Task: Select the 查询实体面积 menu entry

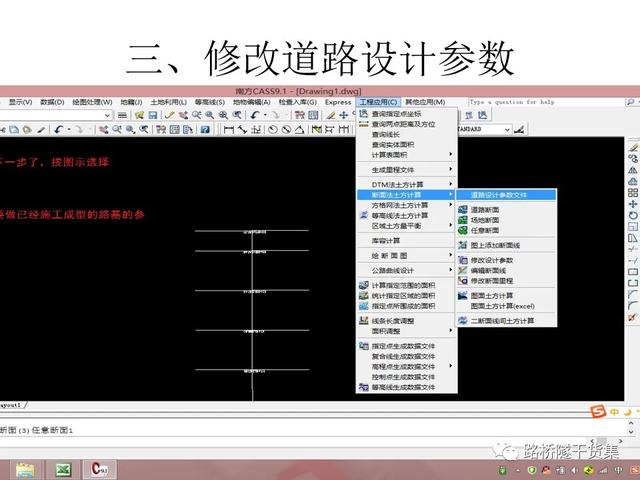Action: 393,144
